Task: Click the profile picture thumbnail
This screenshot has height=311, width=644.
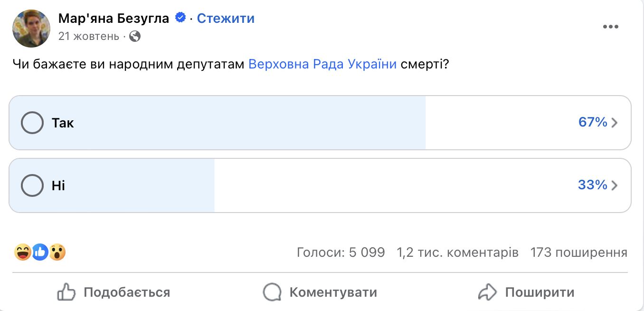Action: 31,28
